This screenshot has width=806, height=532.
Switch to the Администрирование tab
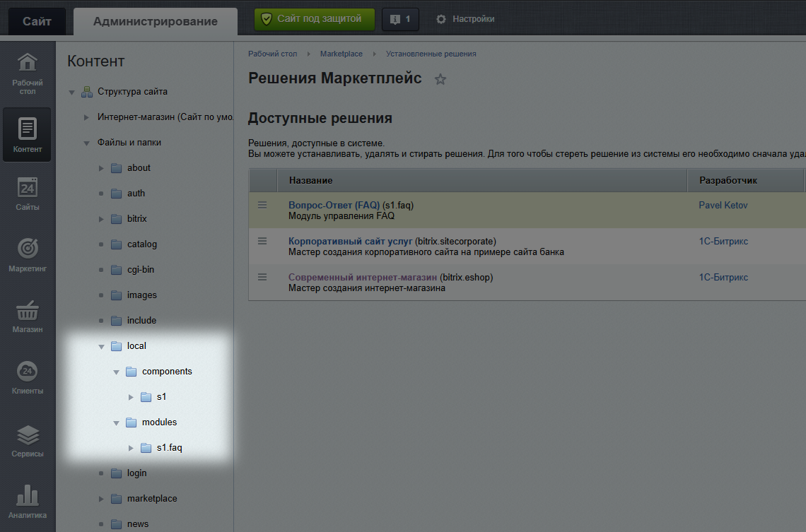155,21
